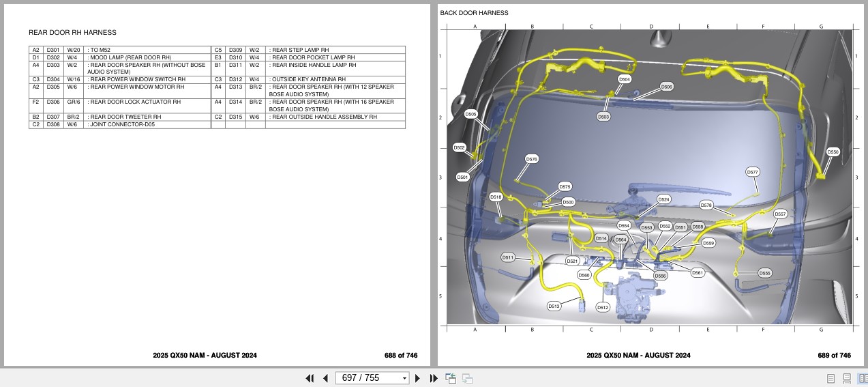Click connector label D513 on diagram
This screenshot has height=387, width=868.
[x=554, y=306]
